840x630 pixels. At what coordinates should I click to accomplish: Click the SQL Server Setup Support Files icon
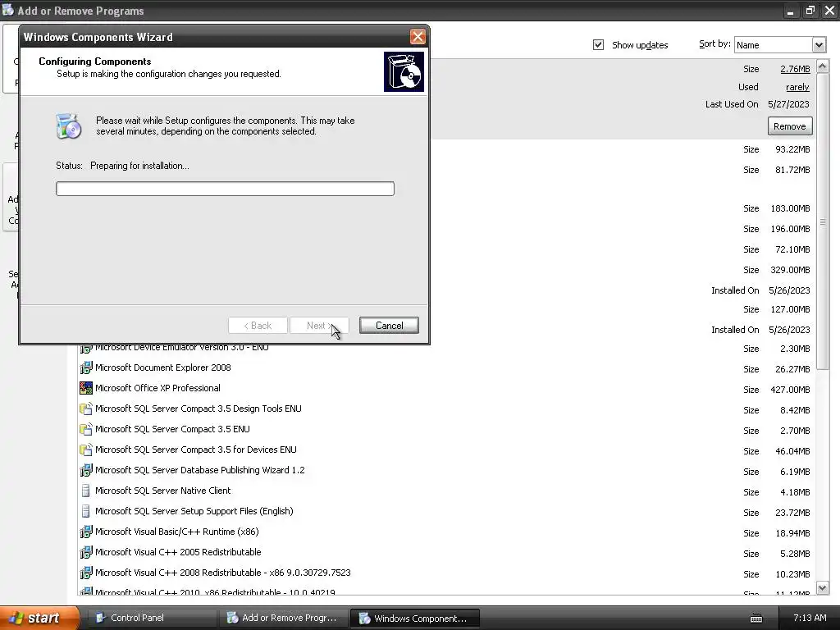pyautogui.click(x=85, y=511)
